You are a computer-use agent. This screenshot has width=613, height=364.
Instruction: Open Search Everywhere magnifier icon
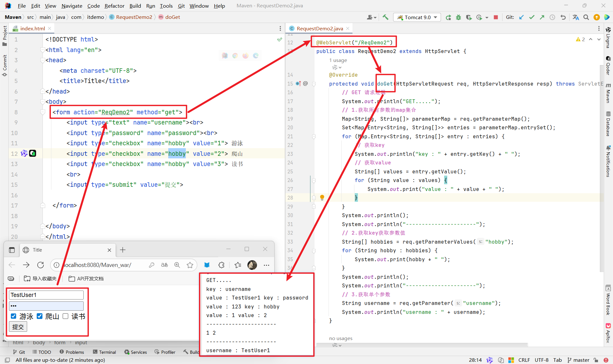click(586, 17)
